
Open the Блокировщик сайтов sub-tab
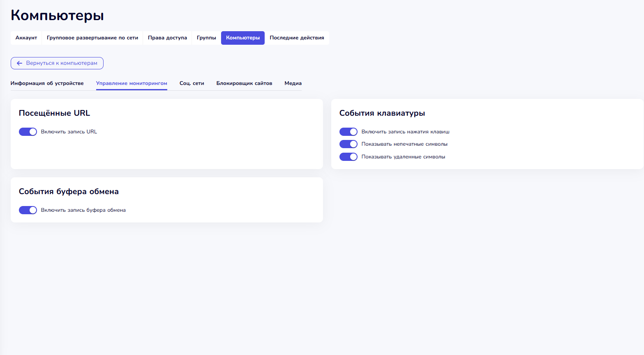tap(244, 83)
